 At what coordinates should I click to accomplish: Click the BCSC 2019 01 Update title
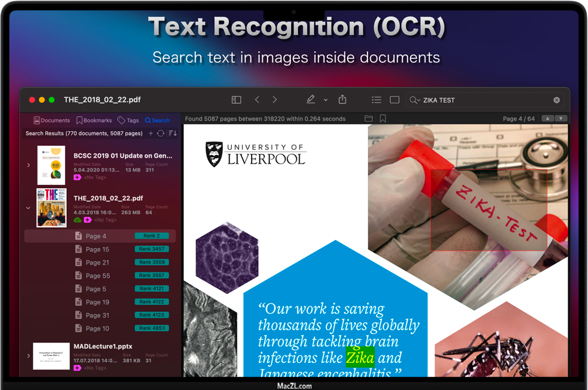[123, 155]
